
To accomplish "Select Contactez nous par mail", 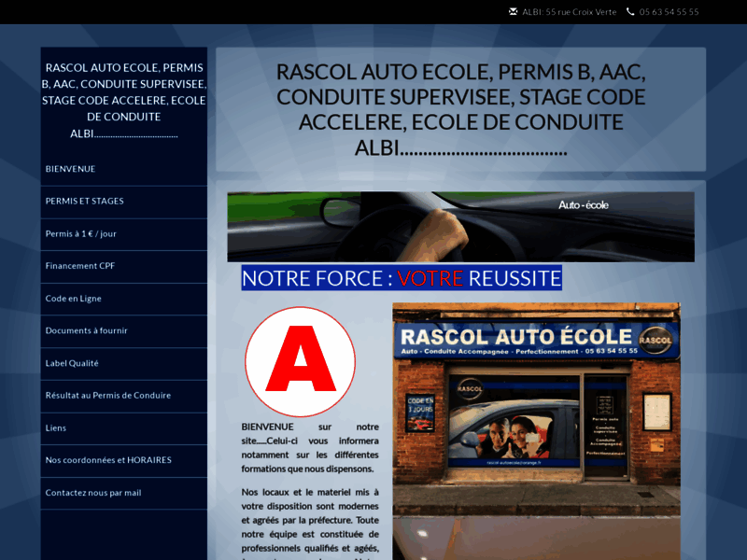I will coord(124,493).
